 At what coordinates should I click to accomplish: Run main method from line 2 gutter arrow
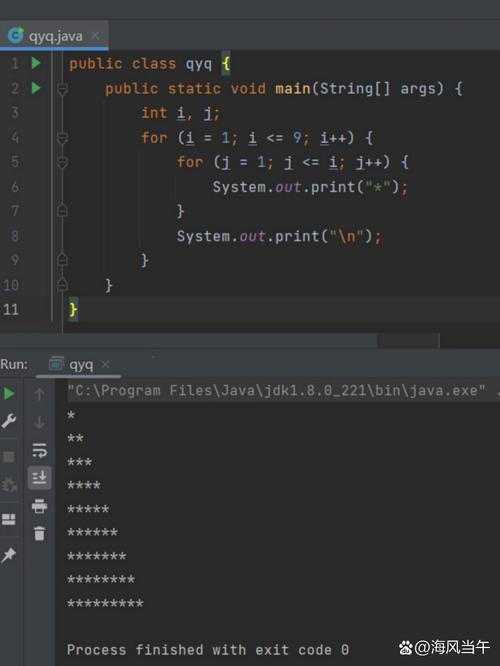point(36,88)
